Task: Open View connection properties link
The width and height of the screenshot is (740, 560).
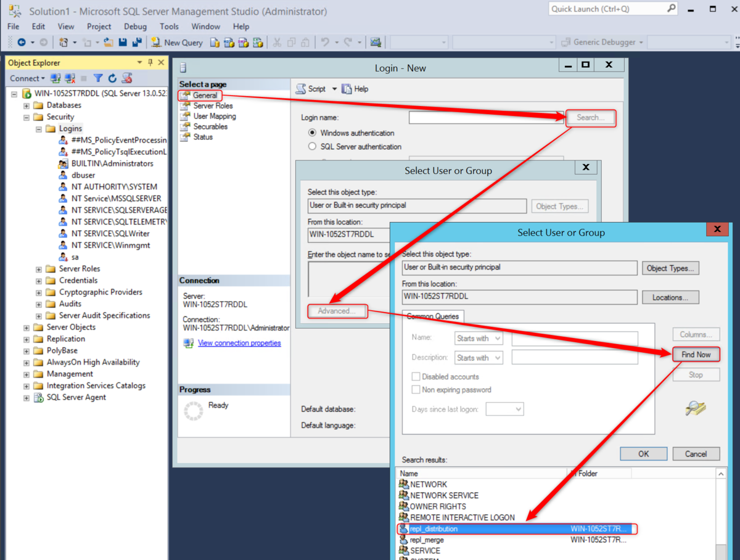Action: coord(239,343)
